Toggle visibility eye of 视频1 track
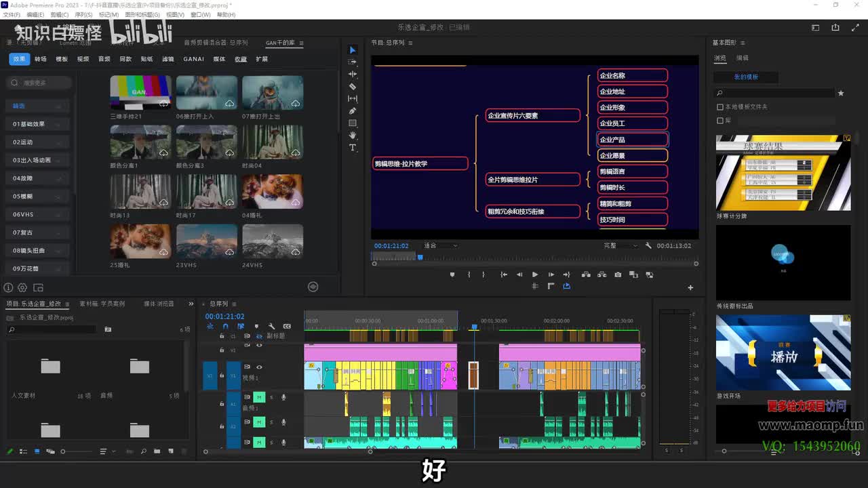Viewport: 868px width, 488px height. tap(259, 367)
